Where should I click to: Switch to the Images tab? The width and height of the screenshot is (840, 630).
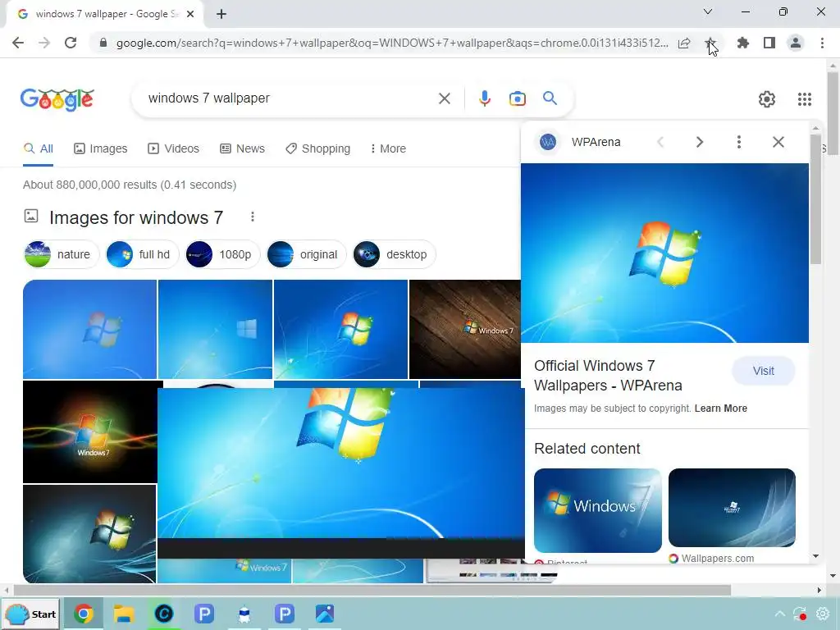(x=101, y=148)
